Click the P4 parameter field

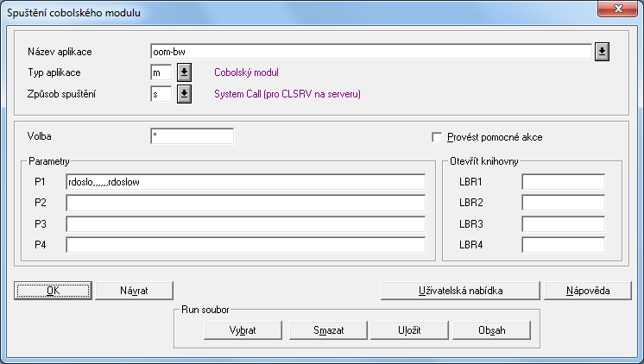pos(245,244)
